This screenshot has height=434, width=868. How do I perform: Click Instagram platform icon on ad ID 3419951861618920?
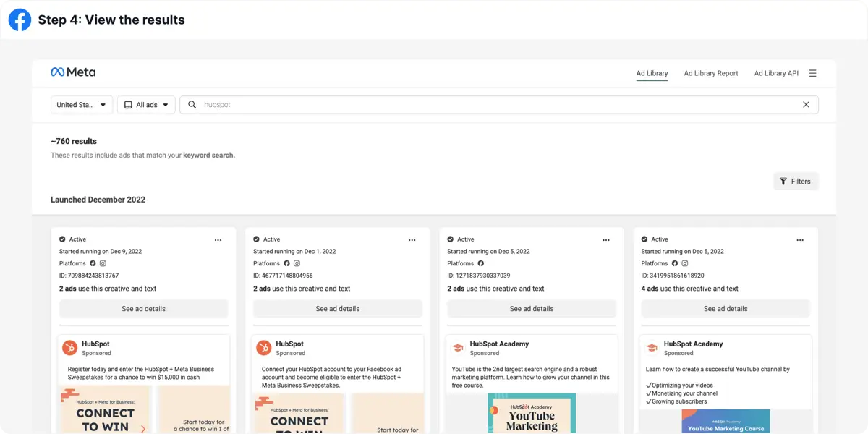pos(684,264)
